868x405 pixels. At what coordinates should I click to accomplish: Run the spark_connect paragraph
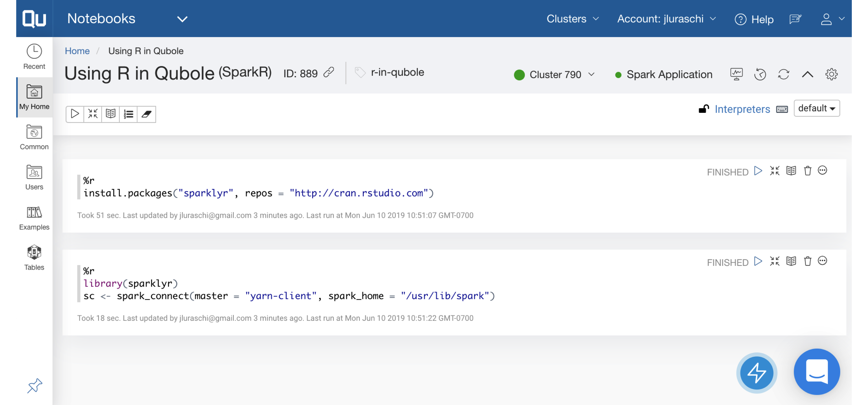point(758,262)
